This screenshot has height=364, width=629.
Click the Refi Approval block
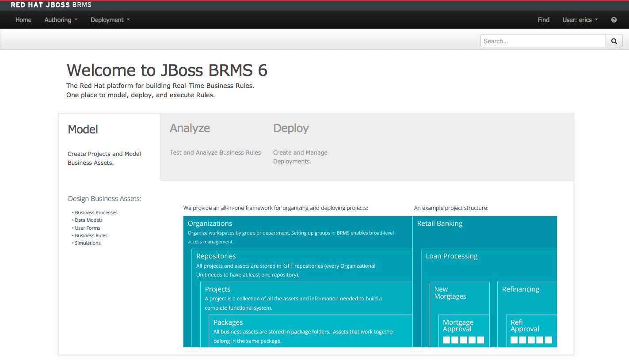point(525,326)
